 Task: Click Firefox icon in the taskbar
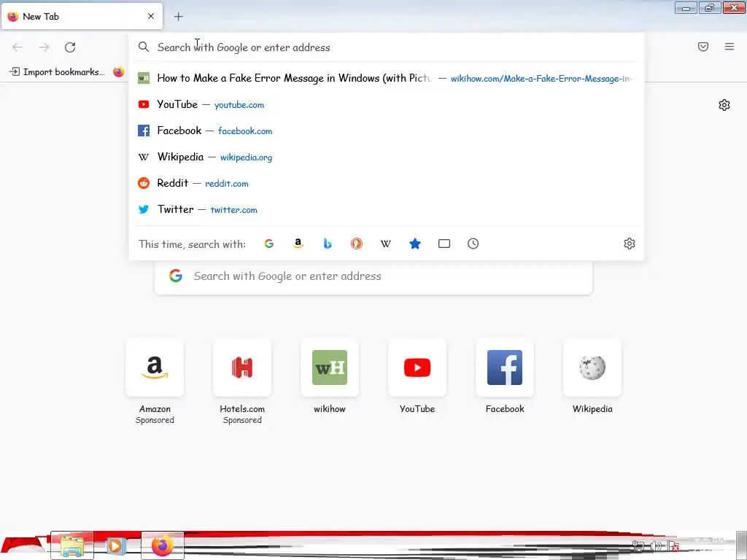pos(163,545)
